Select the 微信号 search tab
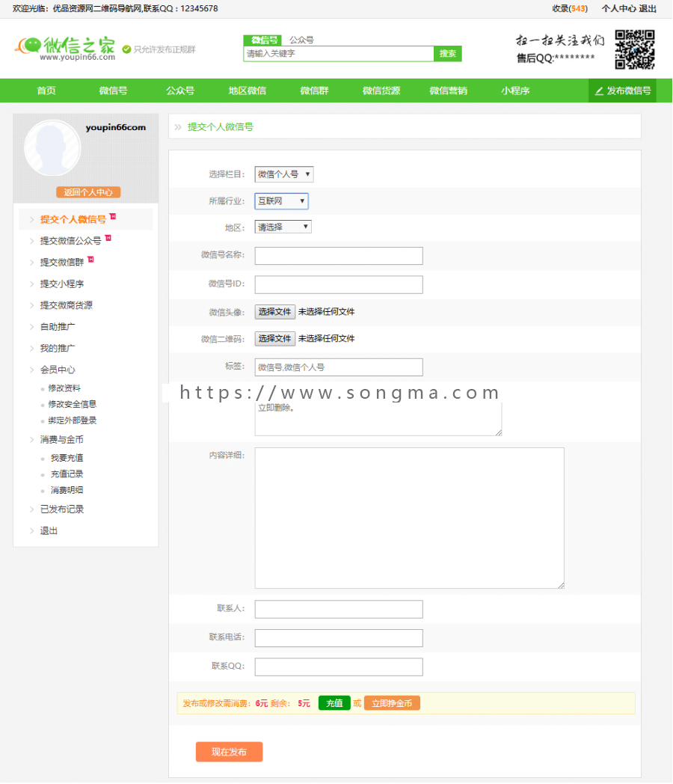Image resolution: width=673 pixels, height=784 pixels. coord(262,40)
